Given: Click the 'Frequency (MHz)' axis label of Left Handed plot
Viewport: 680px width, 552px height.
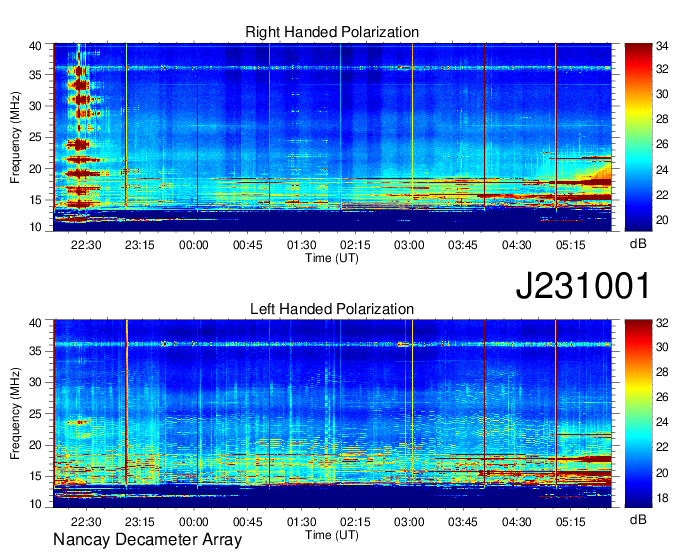Looking at the screenshot, I should pos(15,414).
